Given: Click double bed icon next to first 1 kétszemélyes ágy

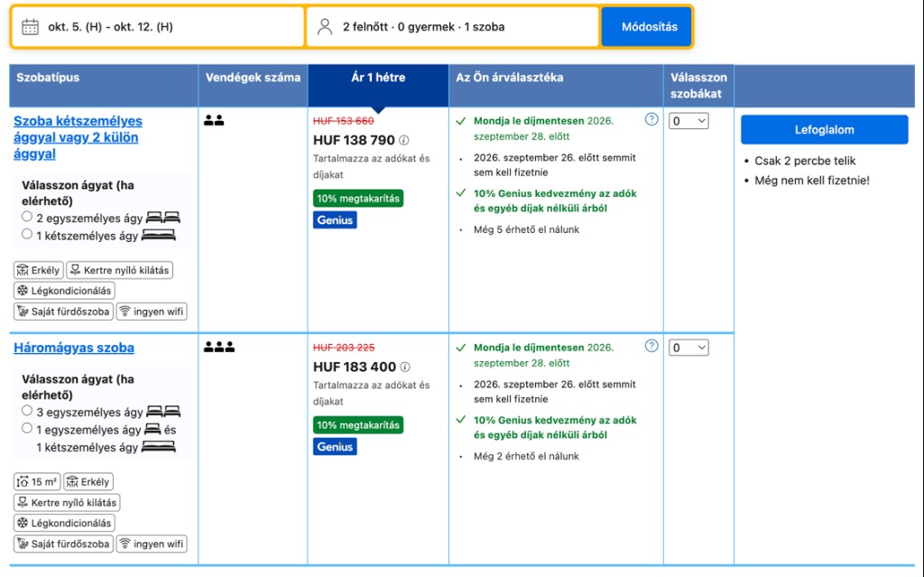Looking at the screenshot, I should pyautogui.click(x=159, y=236).
